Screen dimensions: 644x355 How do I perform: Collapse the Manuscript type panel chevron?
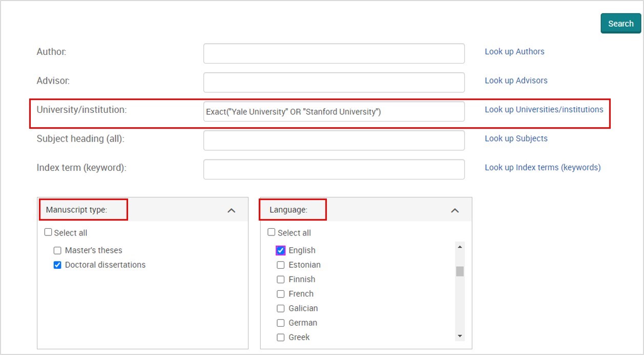tap(231, 210)
